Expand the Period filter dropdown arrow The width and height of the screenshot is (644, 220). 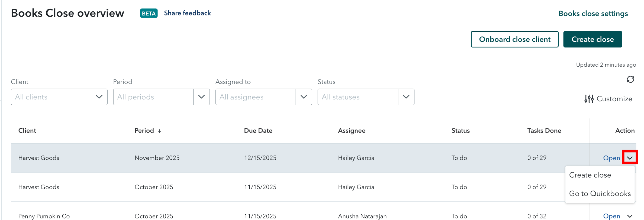(201, 97)
